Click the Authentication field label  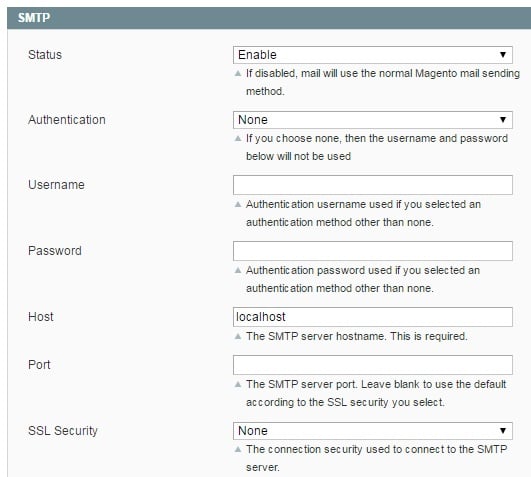coord(67,120)
